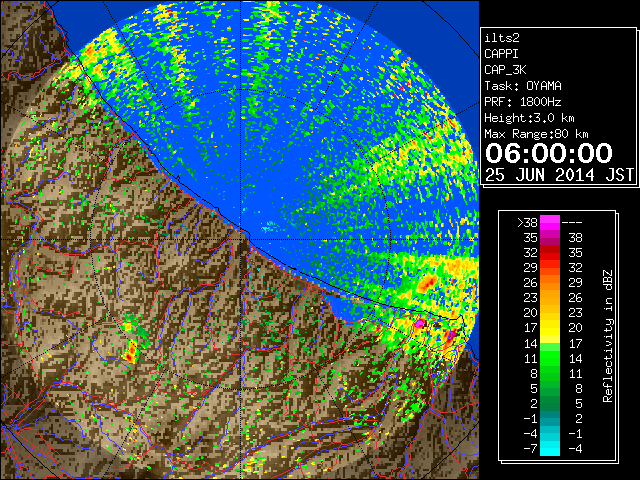The width and height of the screenshot is (640, 480).
Task: Click the --- legend label
Action: [572, 223]
